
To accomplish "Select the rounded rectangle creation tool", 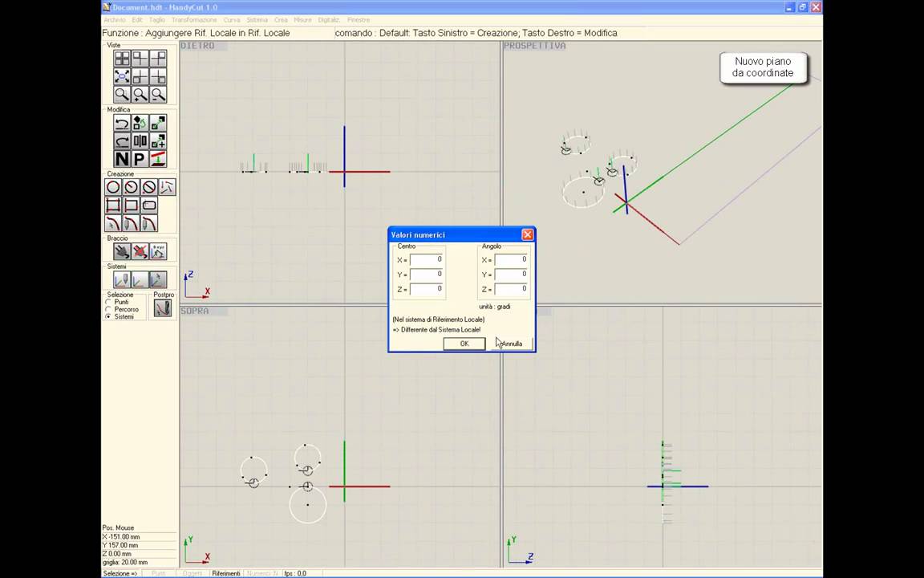I will tap(149, 206).
